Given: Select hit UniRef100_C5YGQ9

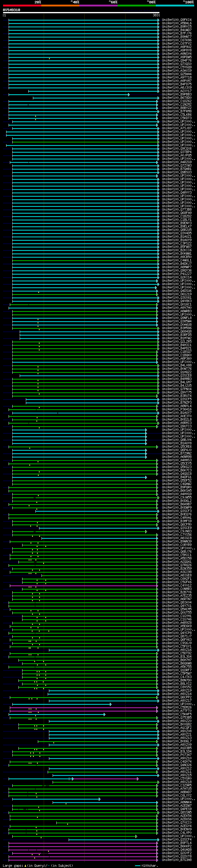Looking at the screenshot, I should 177,67.
